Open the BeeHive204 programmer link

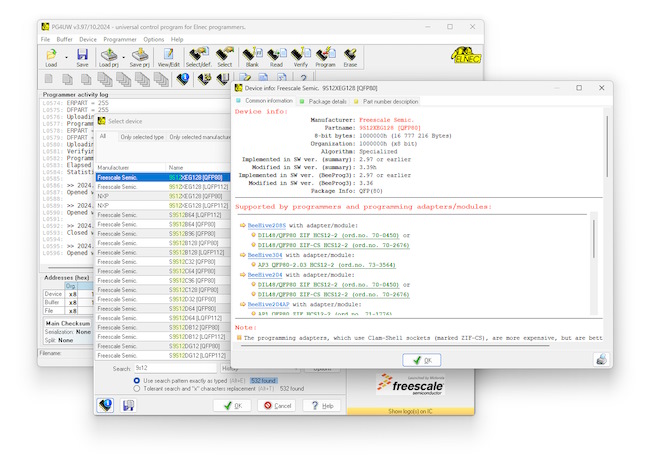pyautogui.click(x=265, y=275)
